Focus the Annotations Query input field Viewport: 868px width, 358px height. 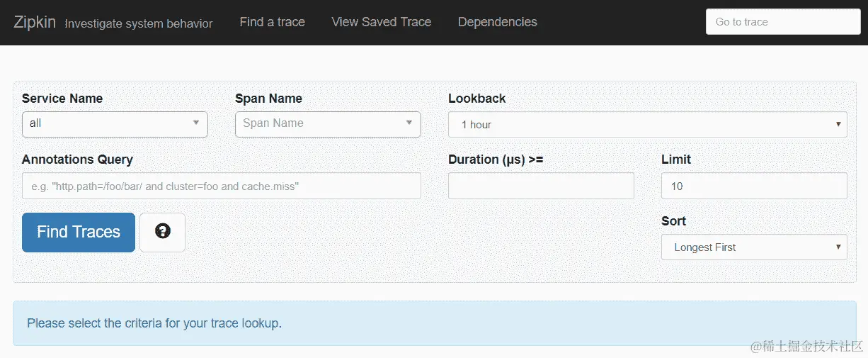pyautogui.click(x=222, y=186)
